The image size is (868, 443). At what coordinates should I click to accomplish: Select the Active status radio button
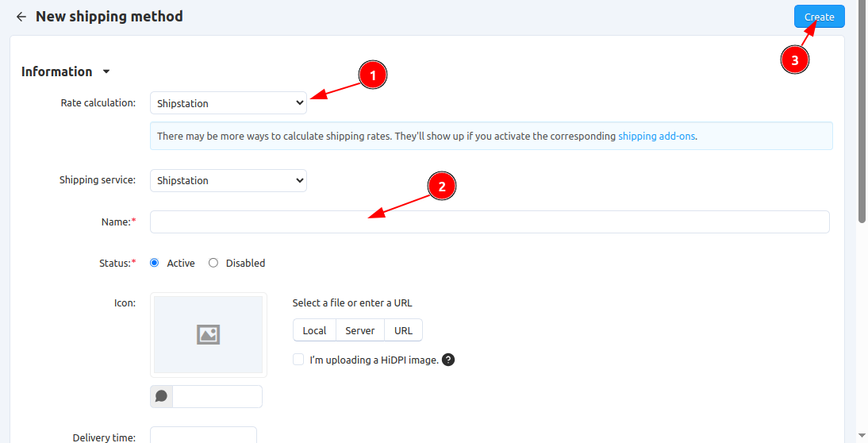point(155,263)
